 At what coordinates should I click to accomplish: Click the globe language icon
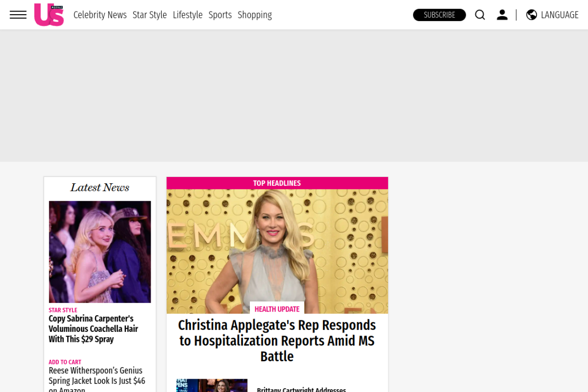[x=531, y=15]
